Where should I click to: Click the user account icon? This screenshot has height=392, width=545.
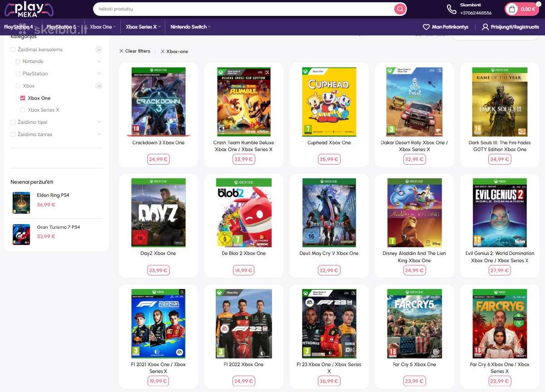pos(485,27)
